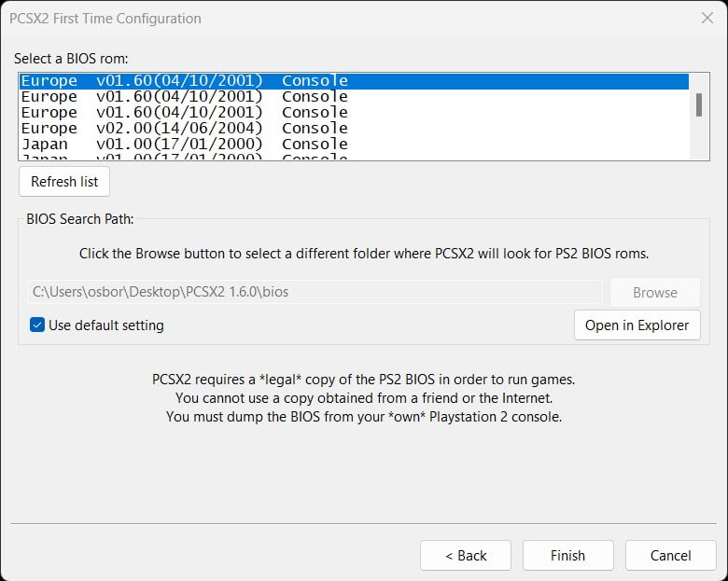Click the Refresh list button
The height and width of the screenshot is (581, 728).
(x=64, y=182)
